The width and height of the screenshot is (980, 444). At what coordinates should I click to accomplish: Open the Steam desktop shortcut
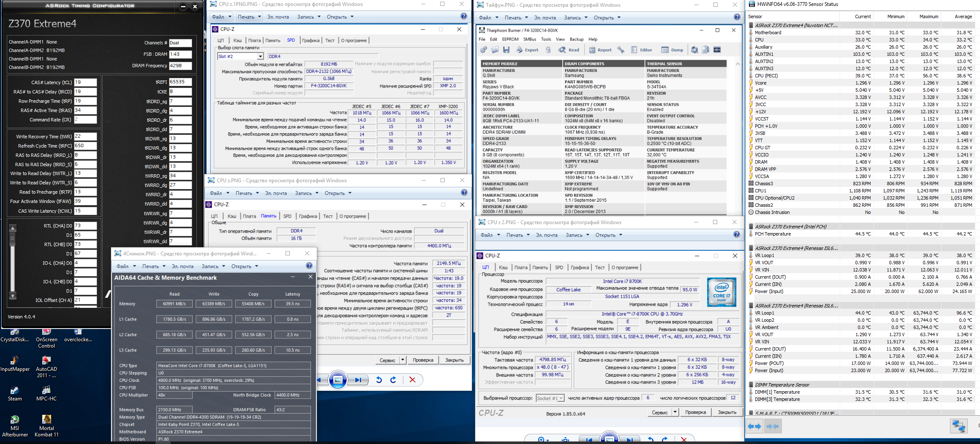click(x=15, y=394)
